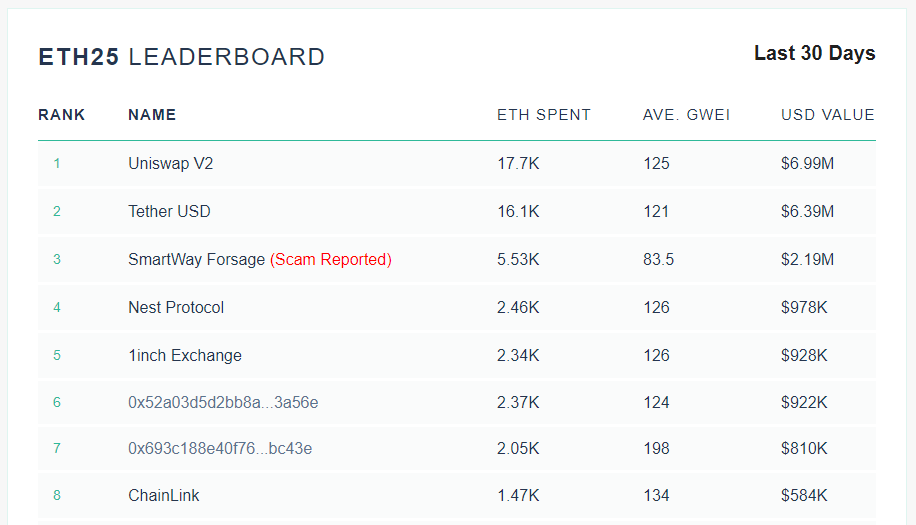This screenshot has width=916, height=525.
Task: Click rank number 1
Action: pos(57,163)
